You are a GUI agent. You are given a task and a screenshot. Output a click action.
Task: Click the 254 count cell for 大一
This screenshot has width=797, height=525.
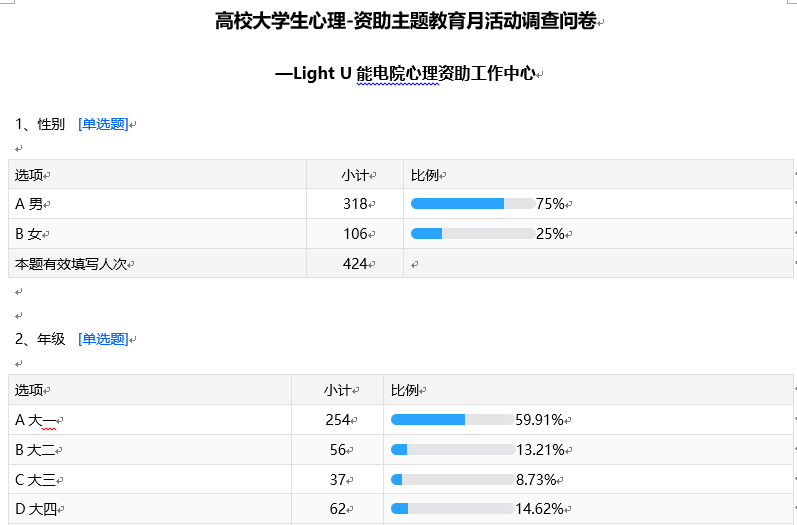(x=337, y=420)
